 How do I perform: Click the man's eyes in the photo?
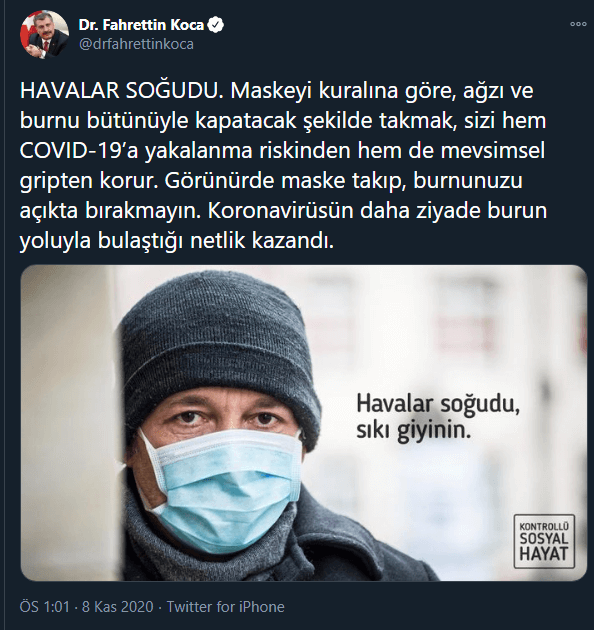coord(225,418)
